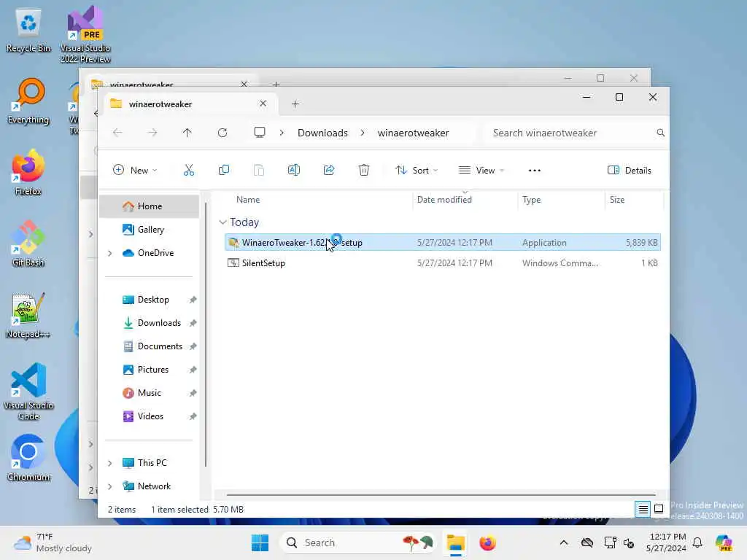
Task: Open the Sort dropdown
Action: pyautogui.click(x=417, y=171)
